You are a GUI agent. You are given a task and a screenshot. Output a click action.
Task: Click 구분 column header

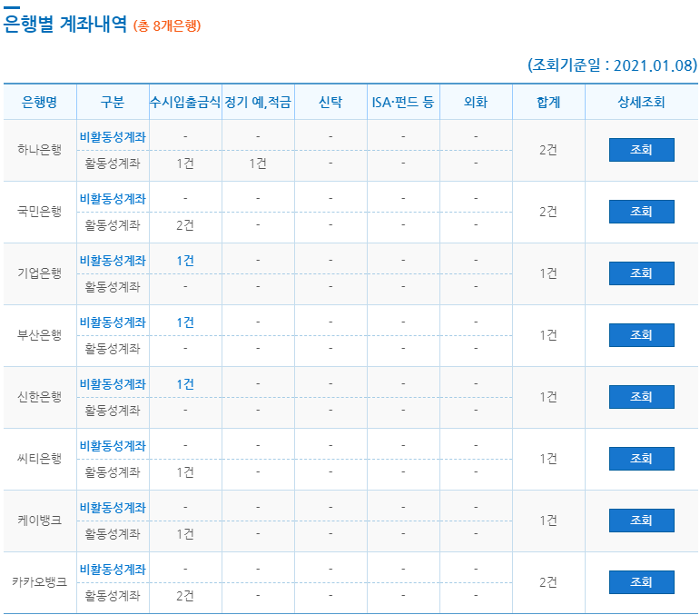pos(113,103)
